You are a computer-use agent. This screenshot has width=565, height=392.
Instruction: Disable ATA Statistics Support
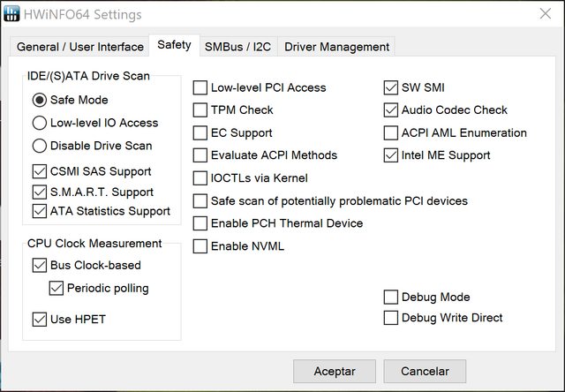pos(39,211)
